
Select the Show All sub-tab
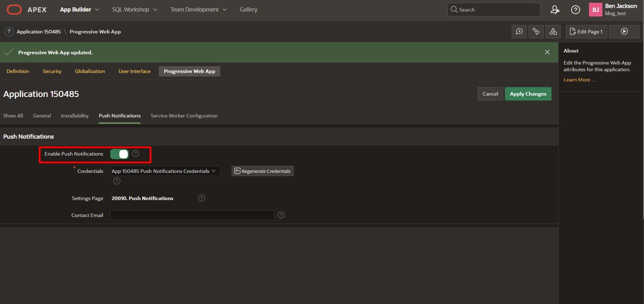(13, 116)
